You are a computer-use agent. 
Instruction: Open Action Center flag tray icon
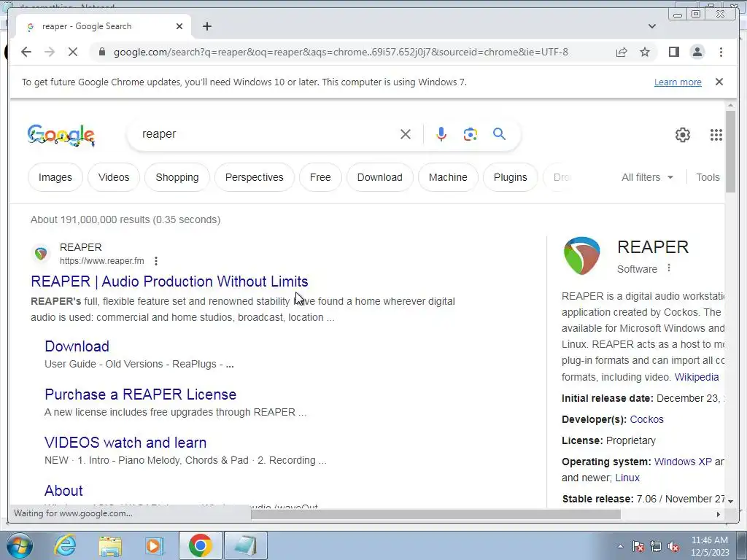click(x=638, y=546)
